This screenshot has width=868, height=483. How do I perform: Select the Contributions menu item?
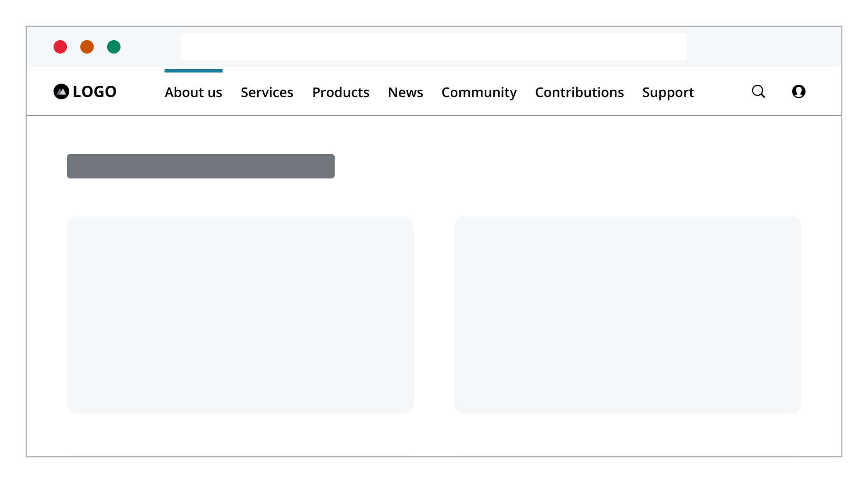tap(579, 93)
